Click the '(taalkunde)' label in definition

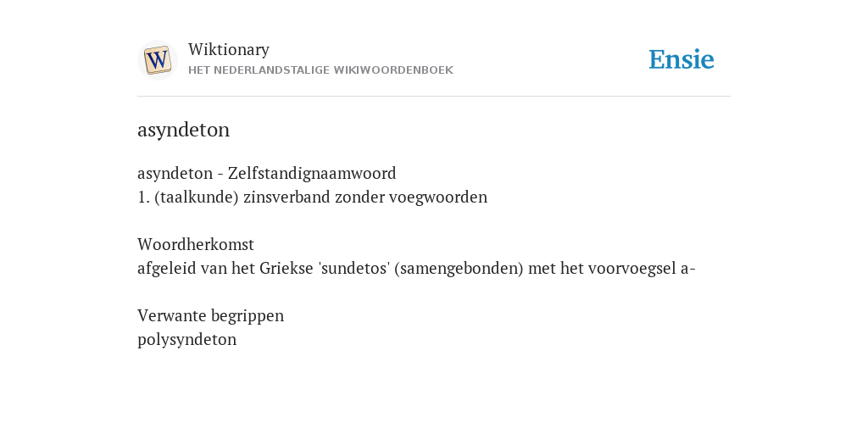pyautogui.click(x=197, y=197)
